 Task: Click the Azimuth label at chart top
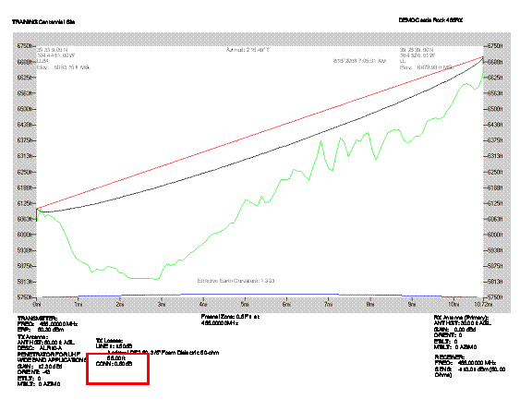coord(248,50)
